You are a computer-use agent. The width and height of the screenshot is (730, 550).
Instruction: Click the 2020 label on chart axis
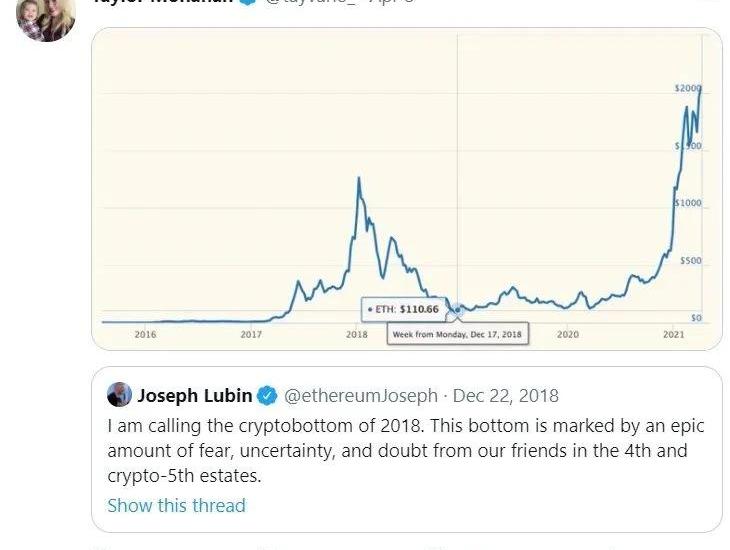pyautogui.click(x=568, y=334)
